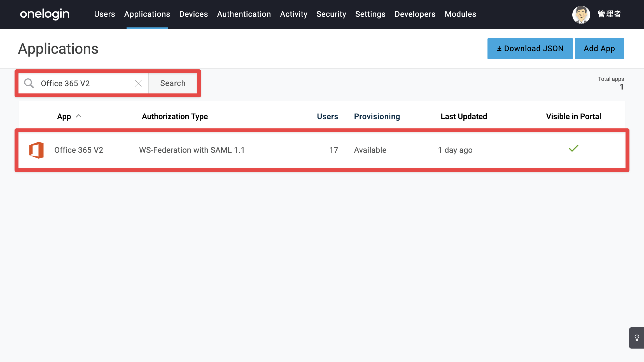The image size is (644, 362).
Task: Sort by Last Updated column
Action: tap(464, 116)
